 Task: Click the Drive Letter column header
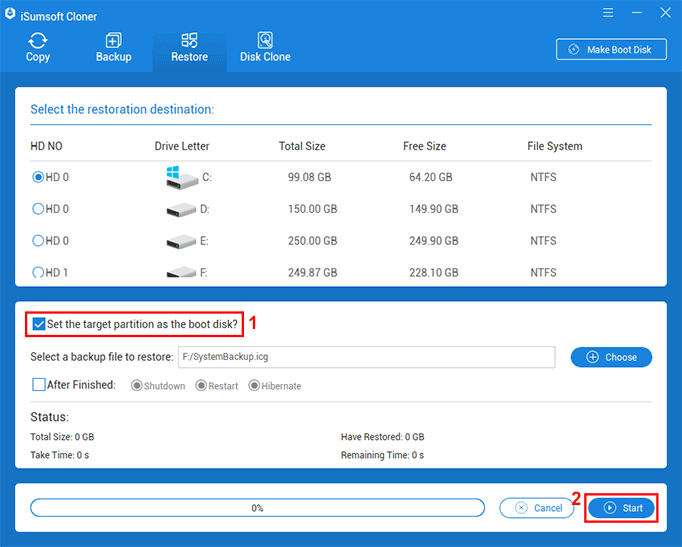coord(182,146)
